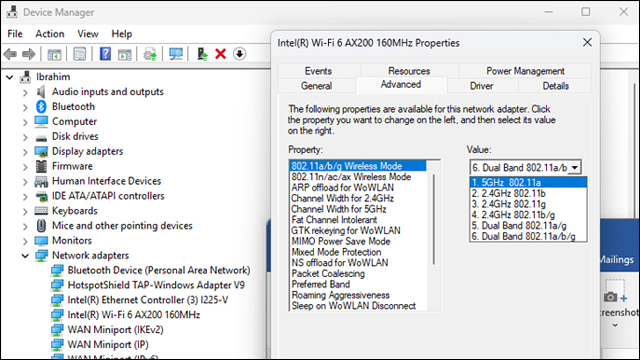Screen dimensions: 640x360
Task: Open the File menu
Action: 15,34
